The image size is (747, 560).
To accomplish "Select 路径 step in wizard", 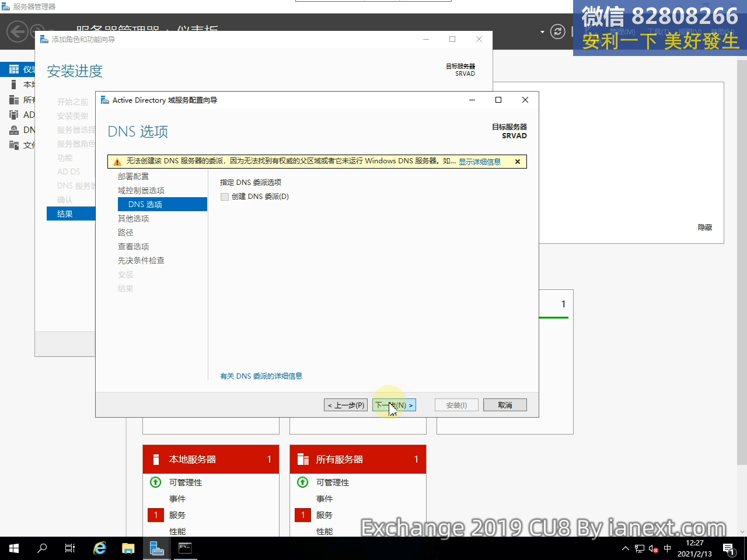I will point(125,232).
